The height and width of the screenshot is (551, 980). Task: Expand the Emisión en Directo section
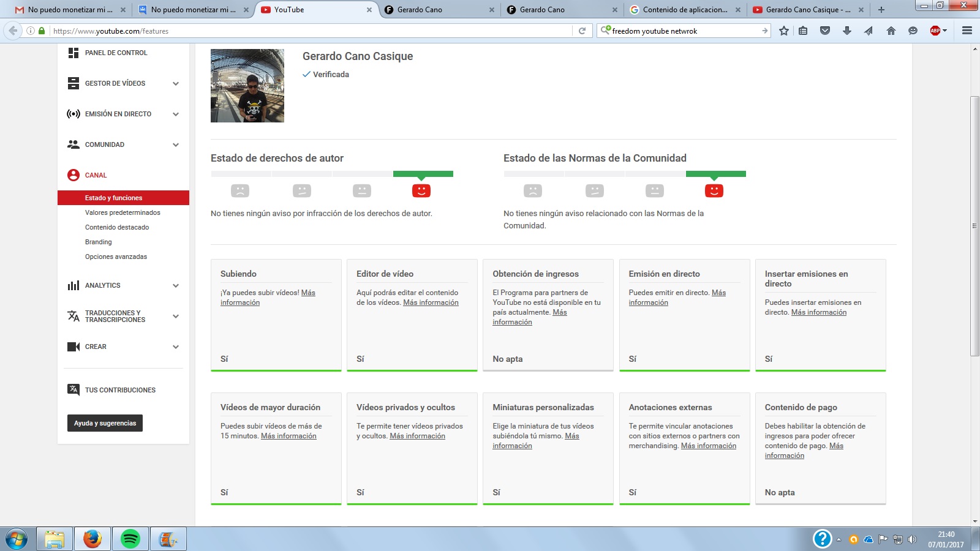tap(176, 114)
